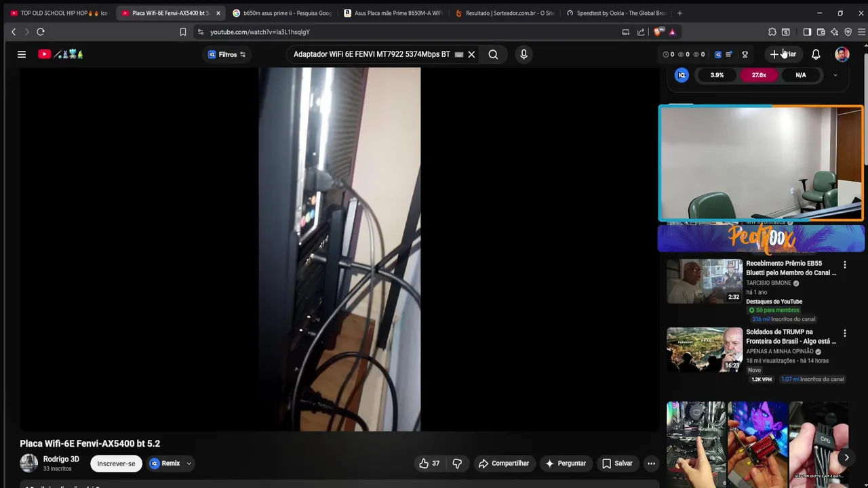
Task: Open the Brave Wallet icon
Action: coord(821,32)
